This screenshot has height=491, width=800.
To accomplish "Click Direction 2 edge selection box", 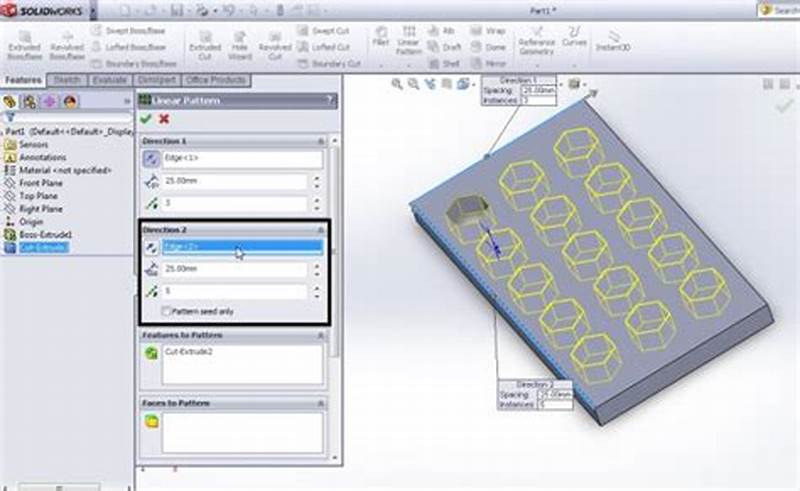I will 242,248.
